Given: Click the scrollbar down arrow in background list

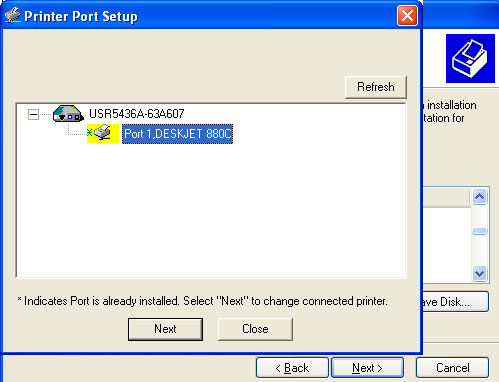Looking at the screenshot, I should [x=479, y=274].
